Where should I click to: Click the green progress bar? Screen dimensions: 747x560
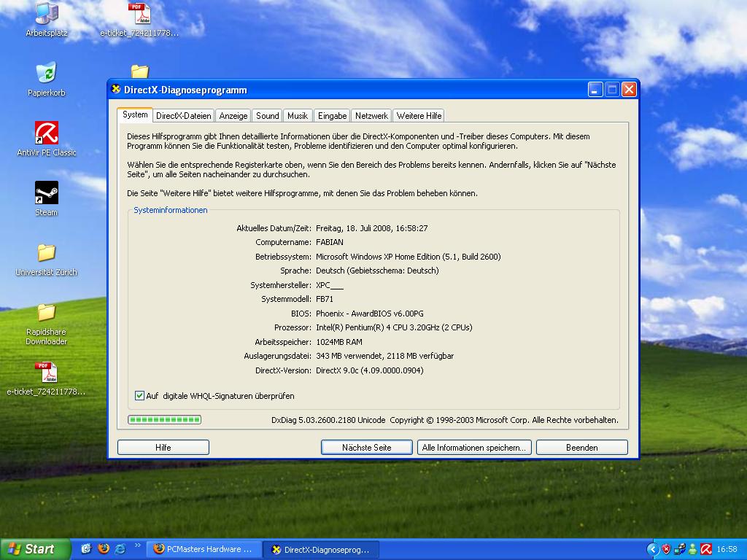pos(164,419)
